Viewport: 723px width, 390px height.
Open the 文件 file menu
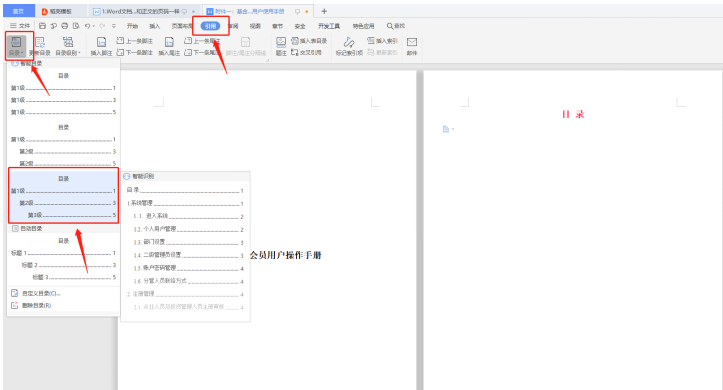[20, 26]
